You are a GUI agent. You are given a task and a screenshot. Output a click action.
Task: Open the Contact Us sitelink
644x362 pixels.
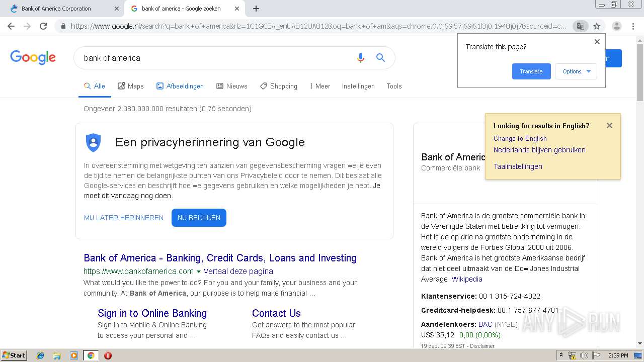click(276, 313)
